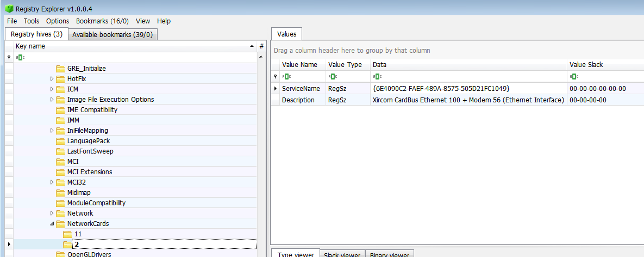
Task: Click MCI Extensions folder icon
Action: pos(60,172)
